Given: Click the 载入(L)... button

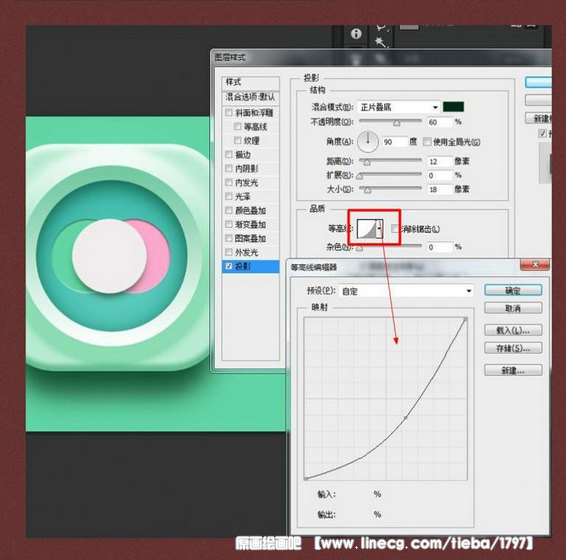Looking at the screenshot, I should click(513, 330).
